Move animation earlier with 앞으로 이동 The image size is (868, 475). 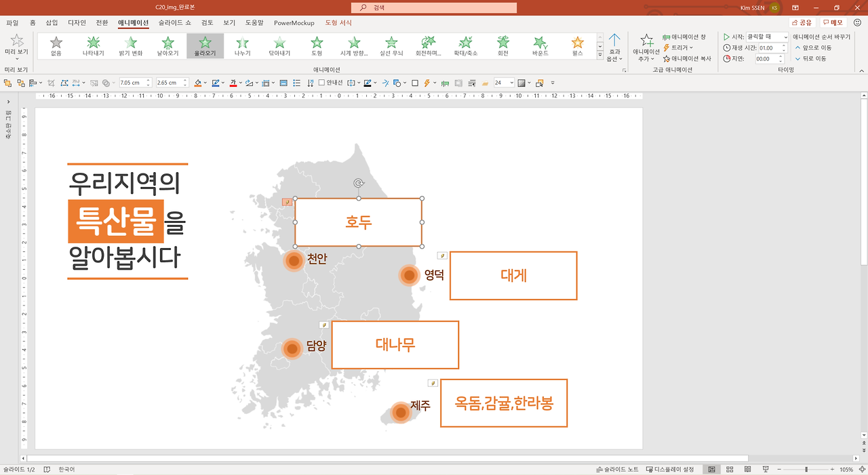[813, 47]
